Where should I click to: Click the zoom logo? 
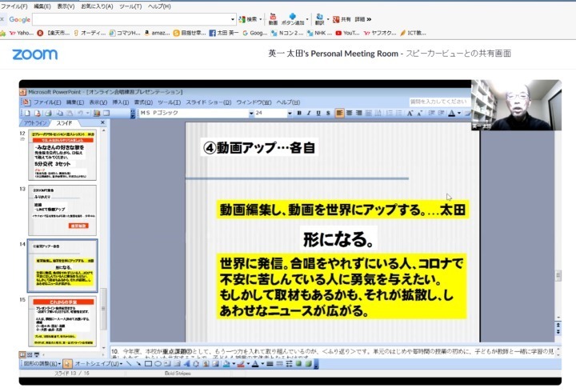[35, 54]
